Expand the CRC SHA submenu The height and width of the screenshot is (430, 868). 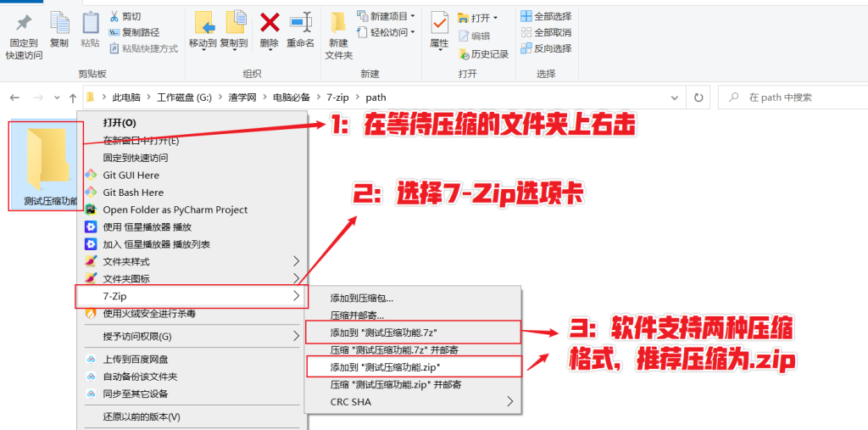point(413,402)
